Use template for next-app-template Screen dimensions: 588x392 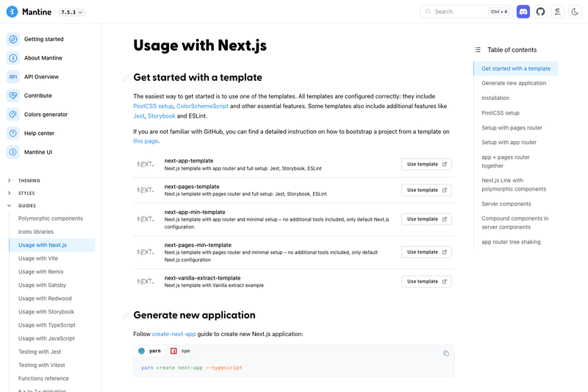point(426,164)
